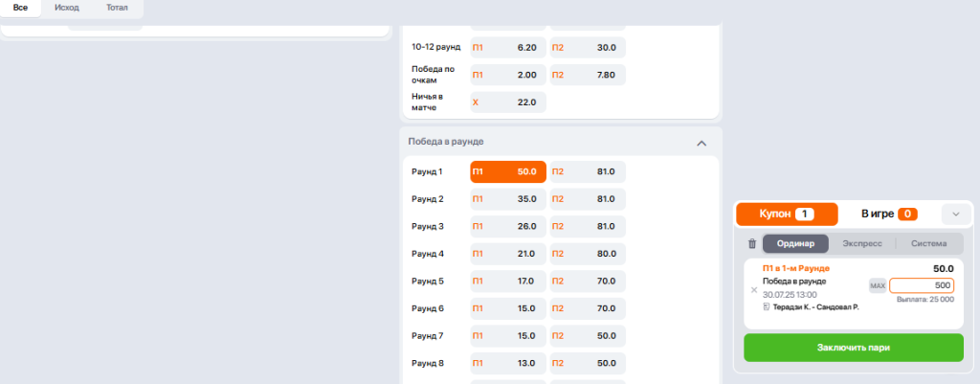This screenshot has height=384, width=980.
Task: Click the stake amount input field
Action: pyautogui.click(x=921, y=285)
